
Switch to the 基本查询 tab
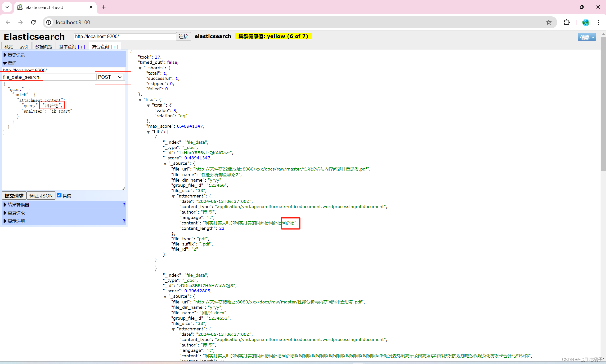[x=68, y=47]
